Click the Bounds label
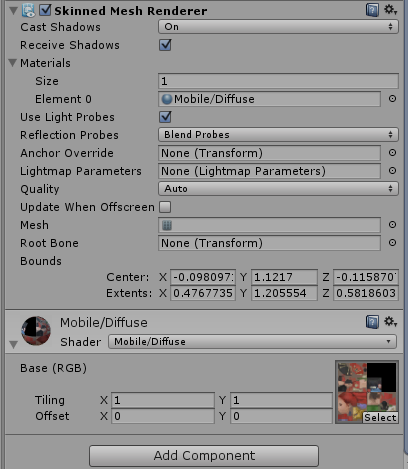 41,261
